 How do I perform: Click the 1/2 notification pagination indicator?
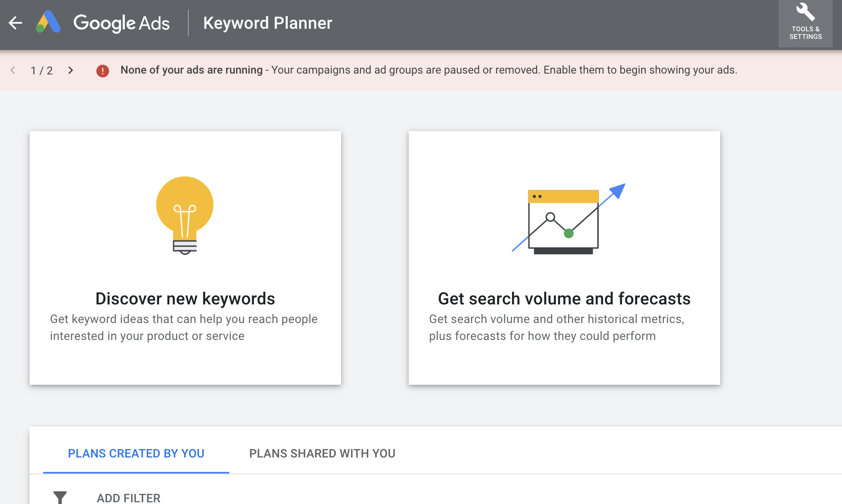pos(41,71)
